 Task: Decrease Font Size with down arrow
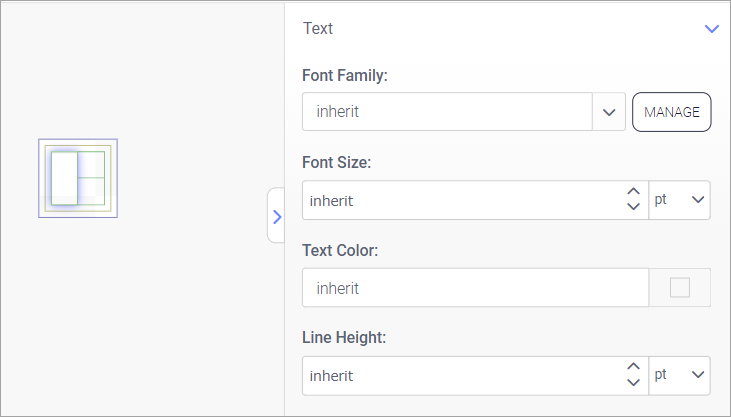tap(632, 207)
